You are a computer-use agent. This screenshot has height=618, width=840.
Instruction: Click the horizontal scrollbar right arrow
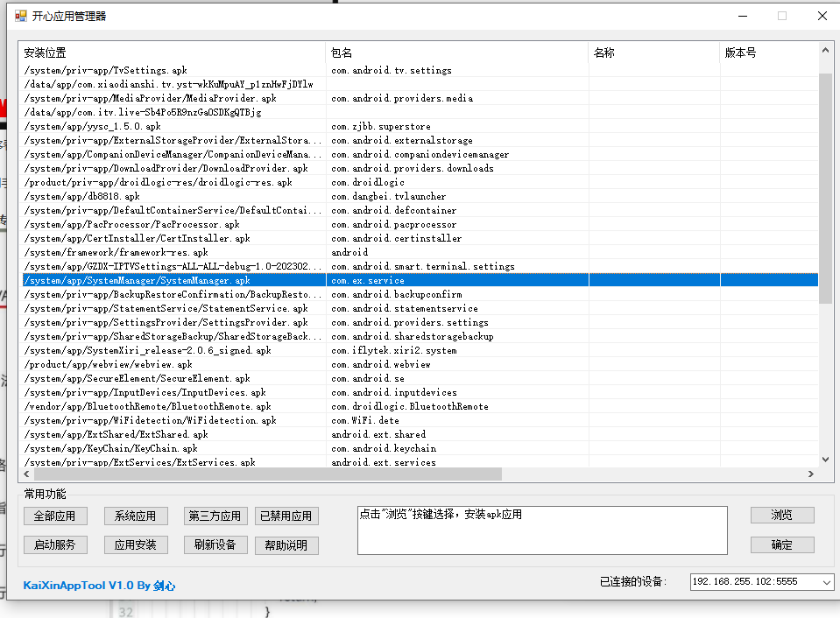811,474
